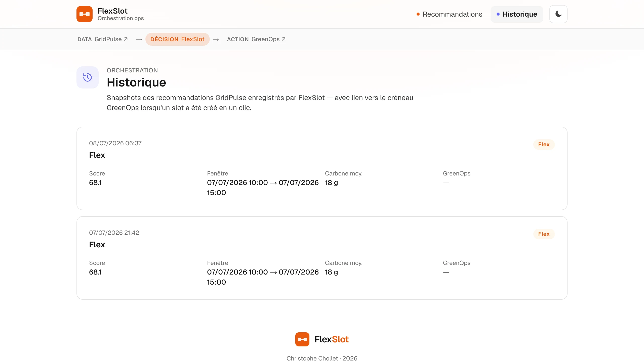Open the Recommandations tab

click(x=449, y=14)
